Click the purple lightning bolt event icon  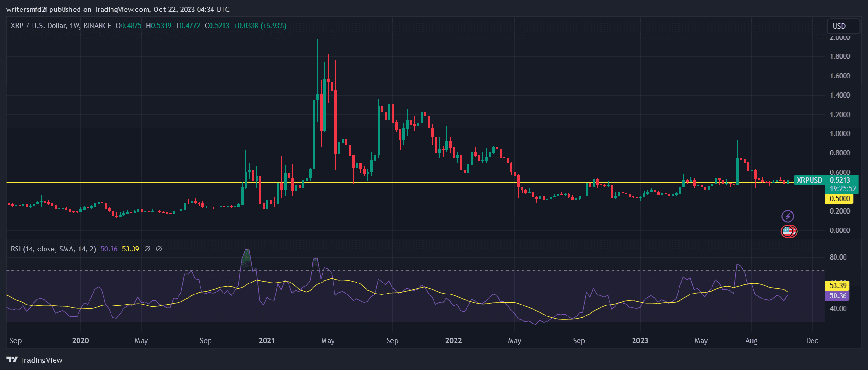pos(788,216)
